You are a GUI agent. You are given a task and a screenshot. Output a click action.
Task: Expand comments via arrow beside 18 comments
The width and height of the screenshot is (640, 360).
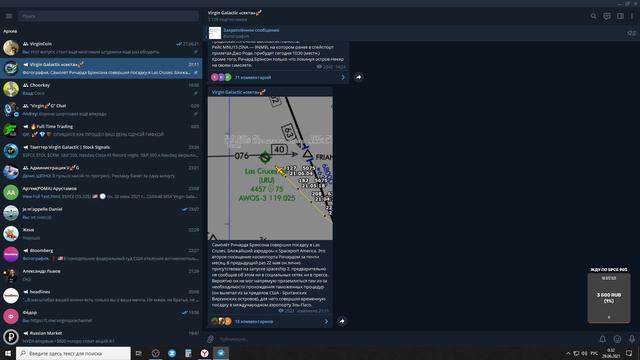pyautogui.click(x=326, y=322)
